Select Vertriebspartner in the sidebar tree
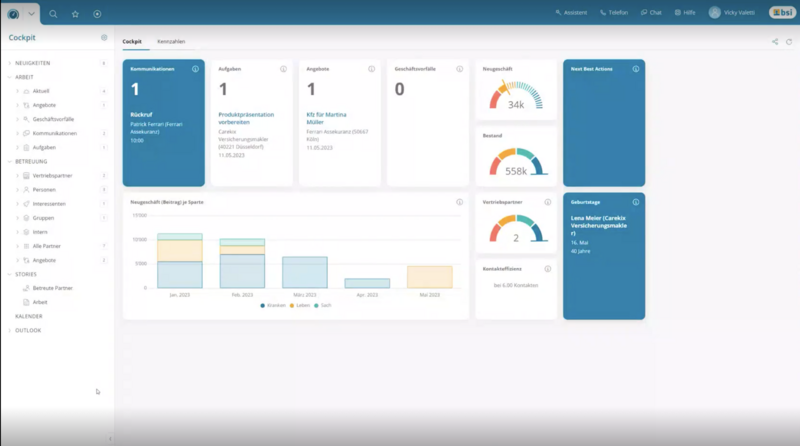 52,175
